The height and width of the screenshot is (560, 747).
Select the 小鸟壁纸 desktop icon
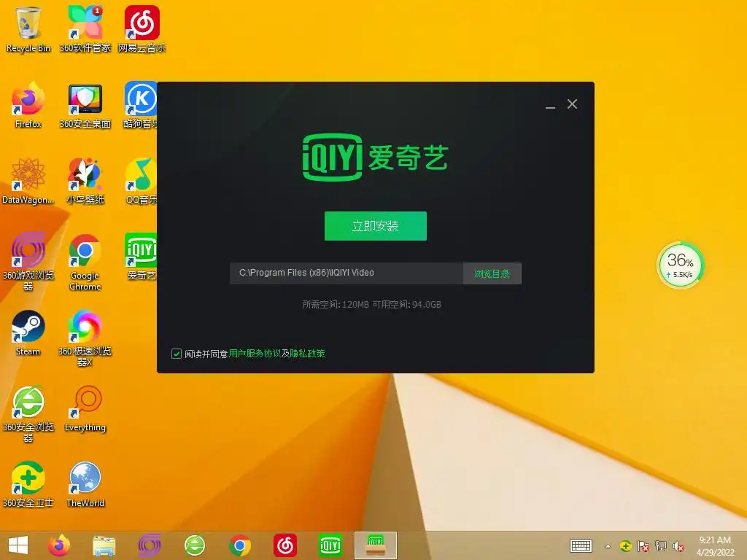[85, 182]
